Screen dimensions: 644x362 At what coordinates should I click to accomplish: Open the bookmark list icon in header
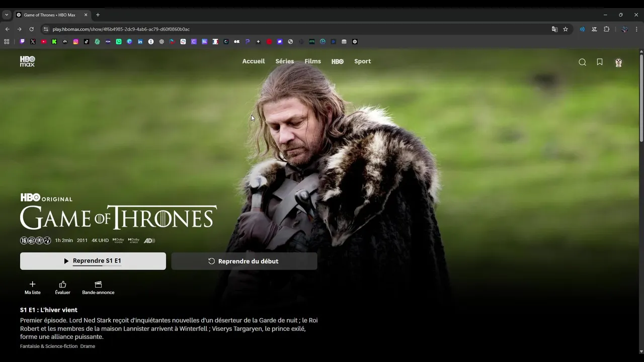pos(600,62)
